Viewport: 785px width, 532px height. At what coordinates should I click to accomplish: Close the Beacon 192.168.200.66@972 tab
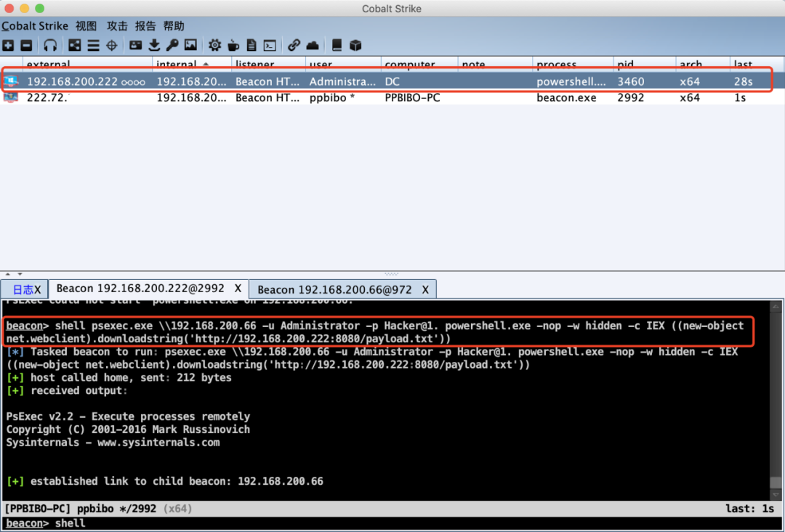pyautogui.click(x=425, y=290)
